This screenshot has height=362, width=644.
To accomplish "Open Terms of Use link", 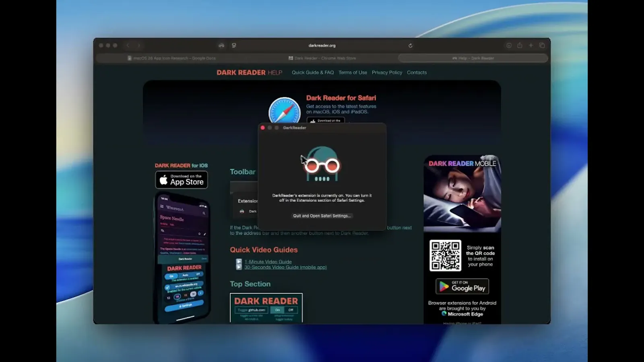I will [x=353, y=73].
